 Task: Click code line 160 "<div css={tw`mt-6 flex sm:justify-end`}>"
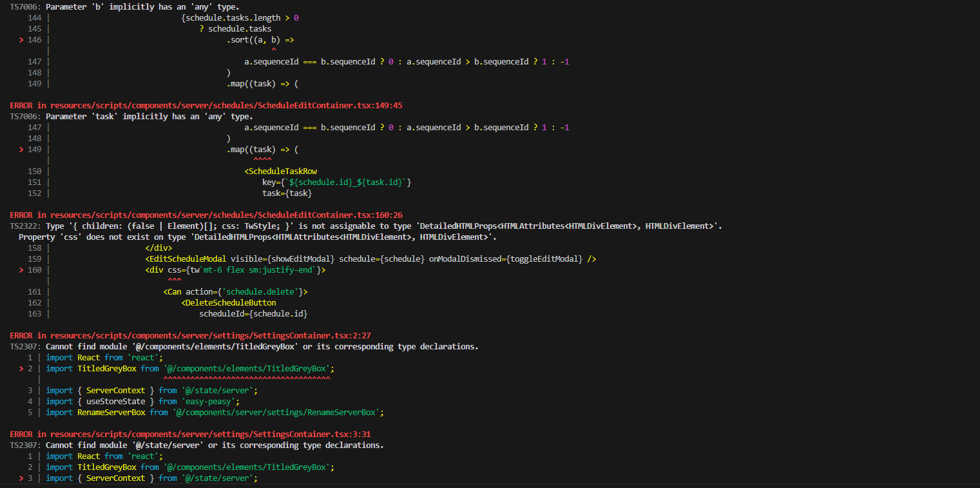click(x=235, y=270)
